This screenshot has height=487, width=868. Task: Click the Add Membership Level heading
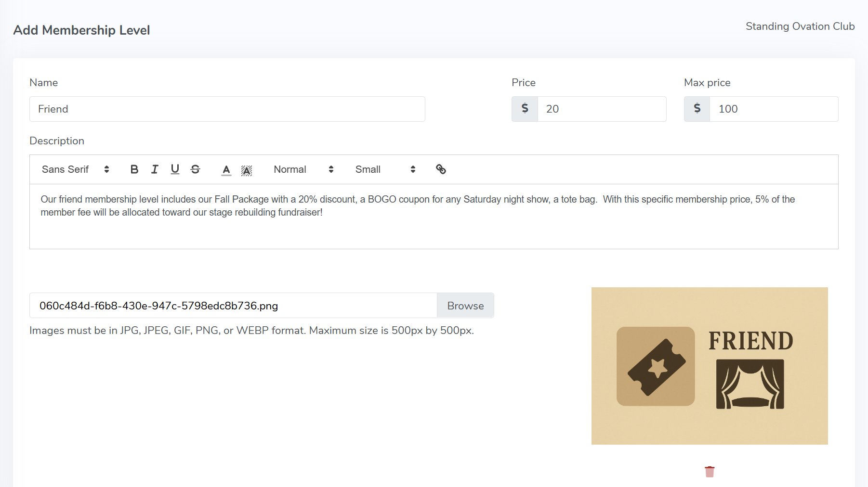coord(81,30)
